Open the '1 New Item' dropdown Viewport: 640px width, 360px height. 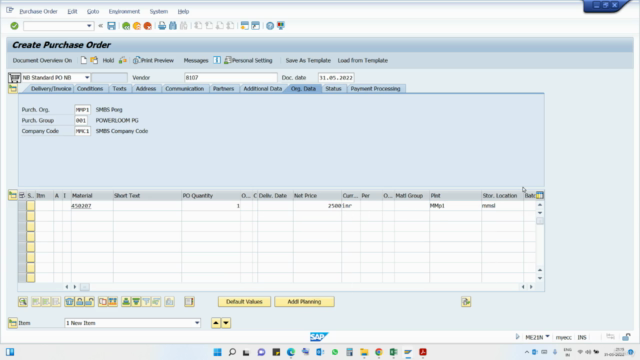tap(197, 323)
